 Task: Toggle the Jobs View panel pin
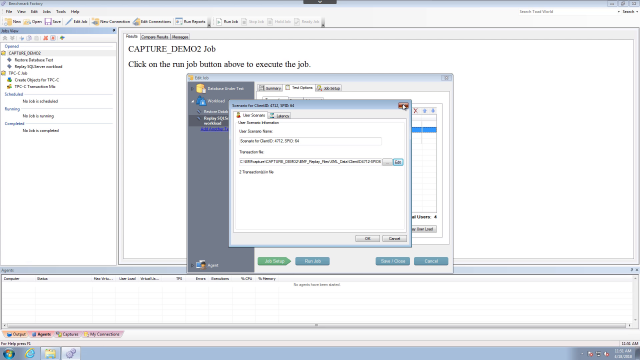click(x=114, y=31)
